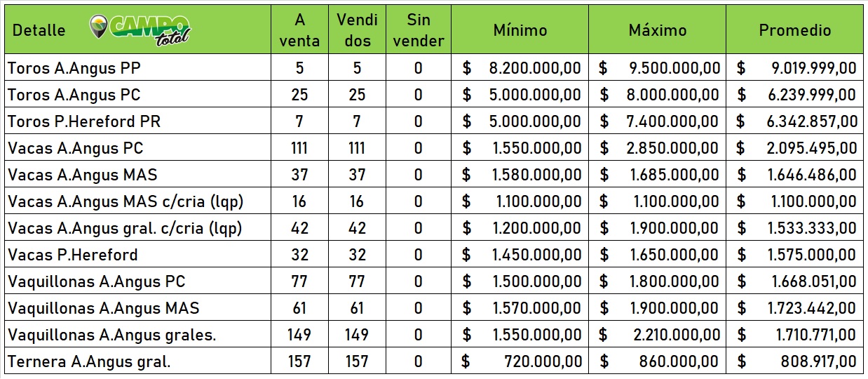Click the Vendidos column header

(357, 29)
